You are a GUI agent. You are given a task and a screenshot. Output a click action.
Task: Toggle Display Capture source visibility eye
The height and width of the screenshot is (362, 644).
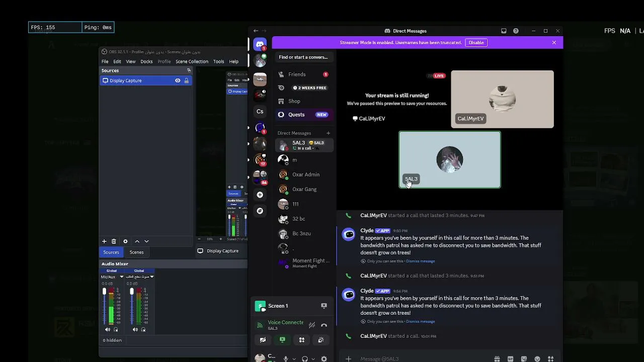[178, 80]
